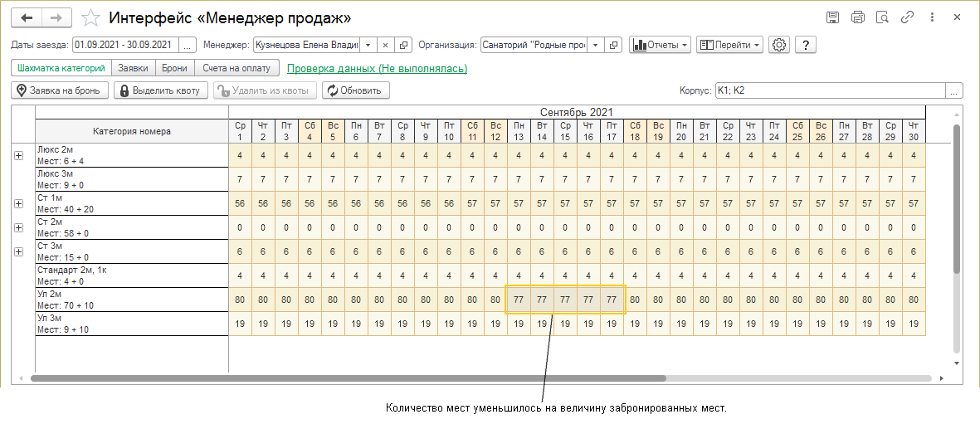The image size is (980, 424).
Task: Open Корпус selection with ellipsis button
Action: pos(953,90)
